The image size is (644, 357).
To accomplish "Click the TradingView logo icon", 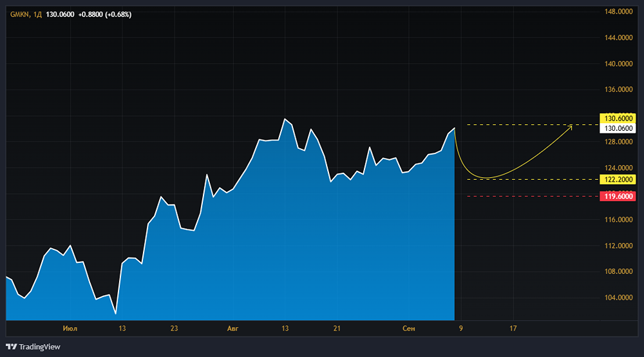I will [12, 347].
